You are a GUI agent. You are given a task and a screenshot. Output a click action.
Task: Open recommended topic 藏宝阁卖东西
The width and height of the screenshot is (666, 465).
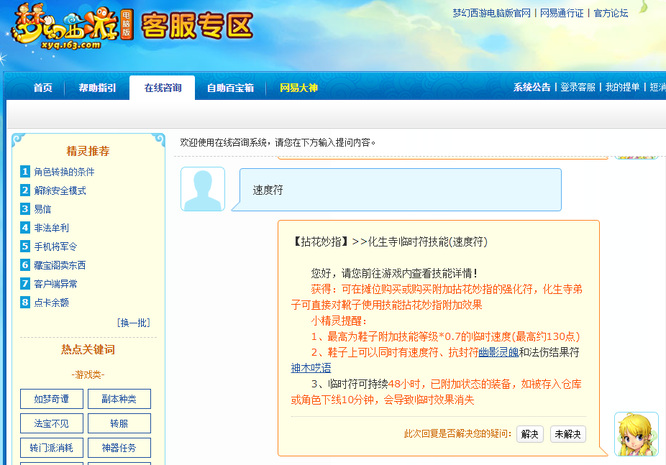[x=60, y=265]
